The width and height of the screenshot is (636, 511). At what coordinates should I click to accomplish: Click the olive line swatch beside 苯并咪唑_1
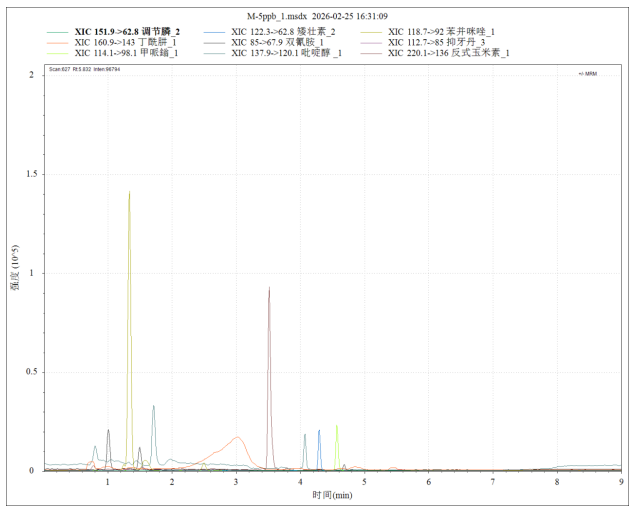pos(371,32)
